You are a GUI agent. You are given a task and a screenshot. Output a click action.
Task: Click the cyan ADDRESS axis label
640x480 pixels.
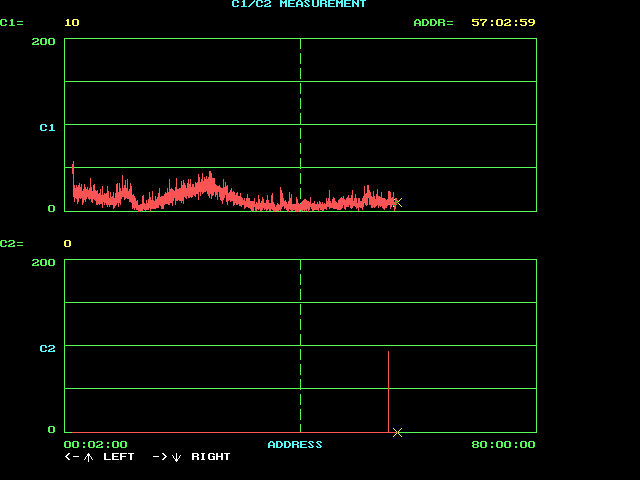coord(295,444)
